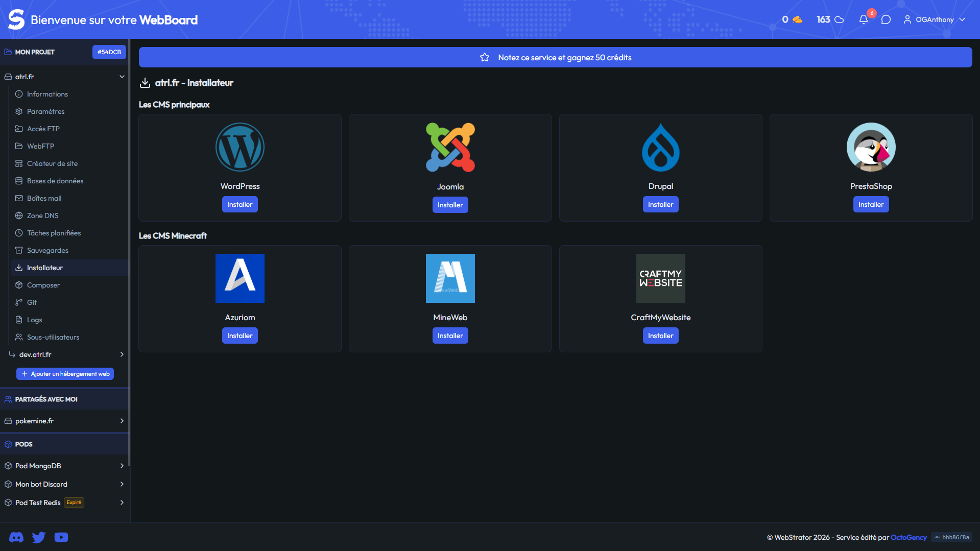Click the Paramètres gear icon

pyautogui.click(x=19, y=111)
